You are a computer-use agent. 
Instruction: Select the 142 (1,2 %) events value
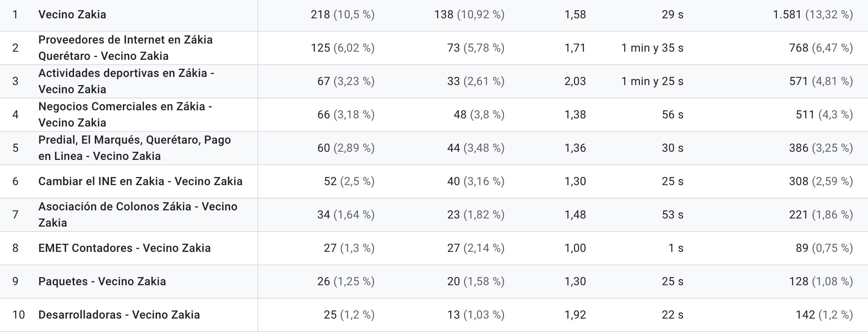click(824, 315)
